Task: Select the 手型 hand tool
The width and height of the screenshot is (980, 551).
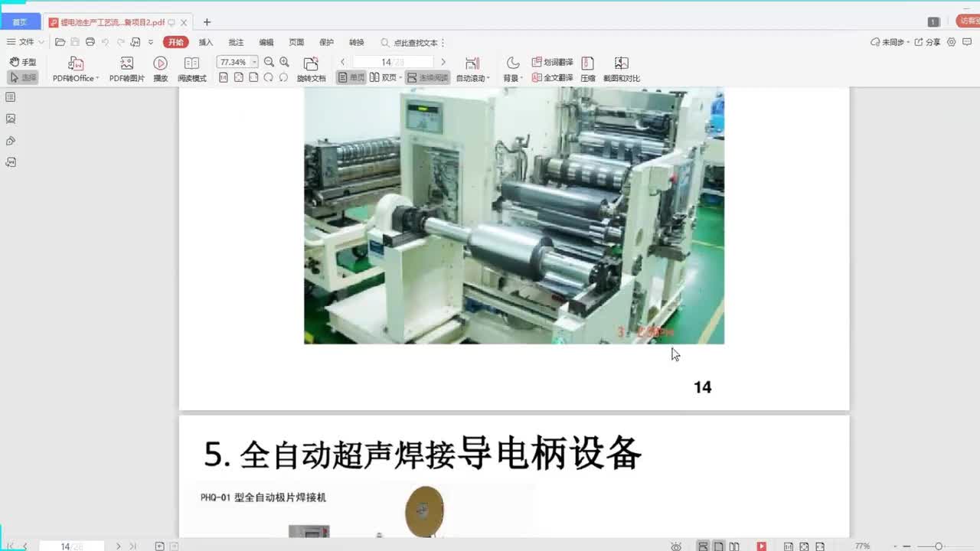Action: point(22,62)
